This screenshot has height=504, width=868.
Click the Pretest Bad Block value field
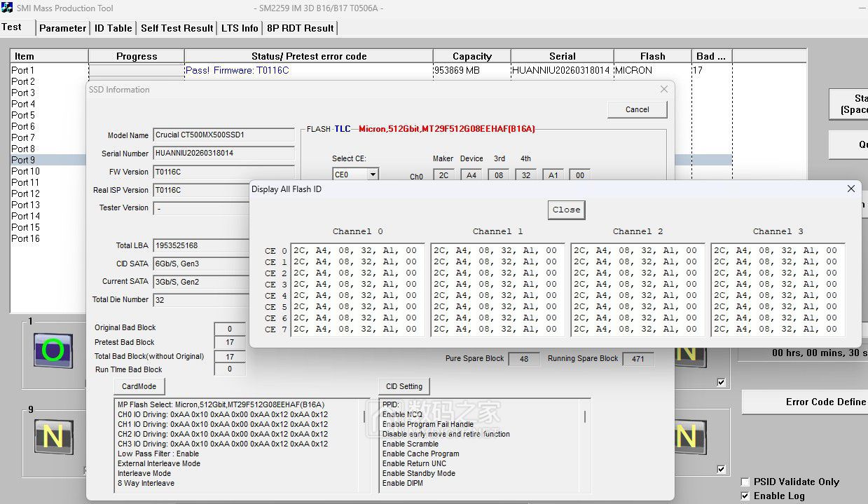coord(230,343)
